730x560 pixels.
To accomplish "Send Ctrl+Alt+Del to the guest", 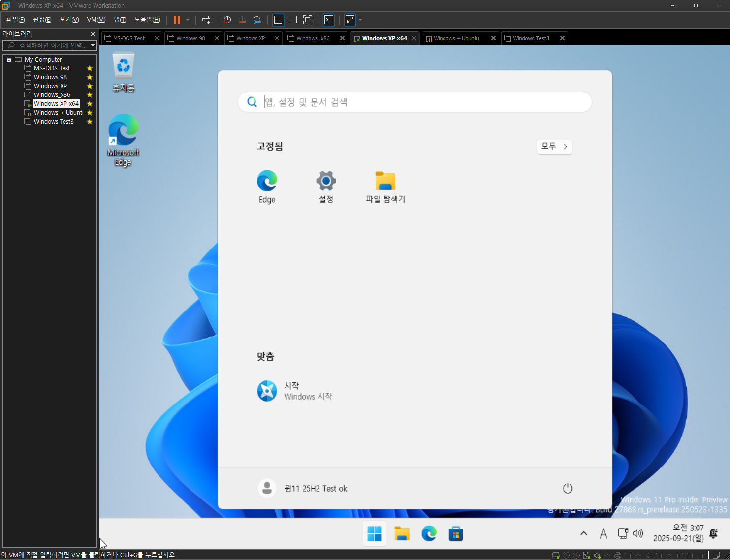I will click(x=206, y=20).
